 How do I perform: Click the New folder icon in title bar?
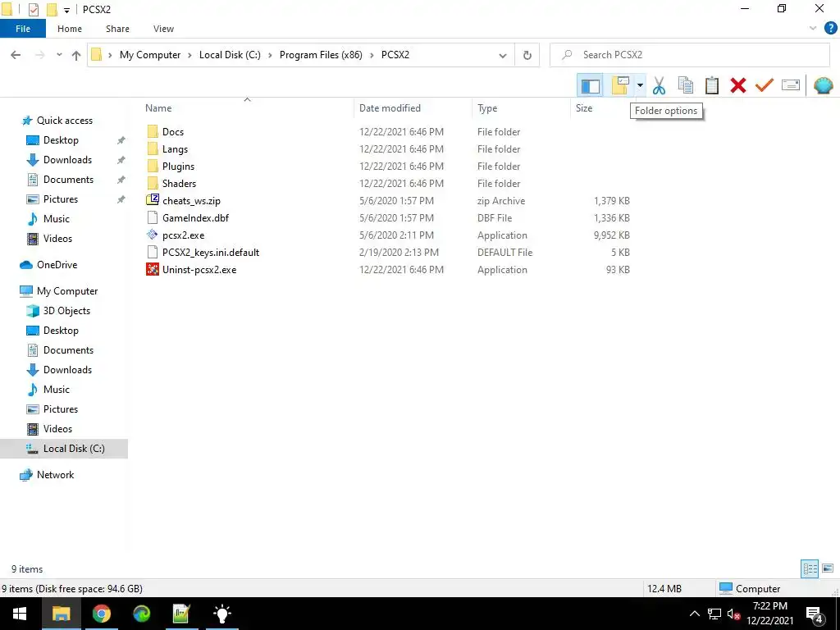52,9
